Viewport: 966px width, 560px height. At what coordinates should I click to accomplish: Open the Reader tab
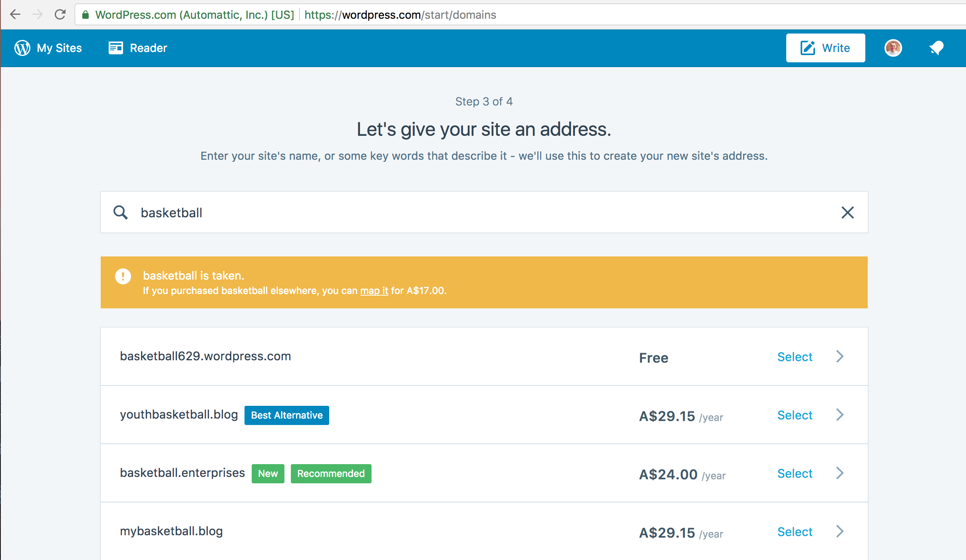148,48
